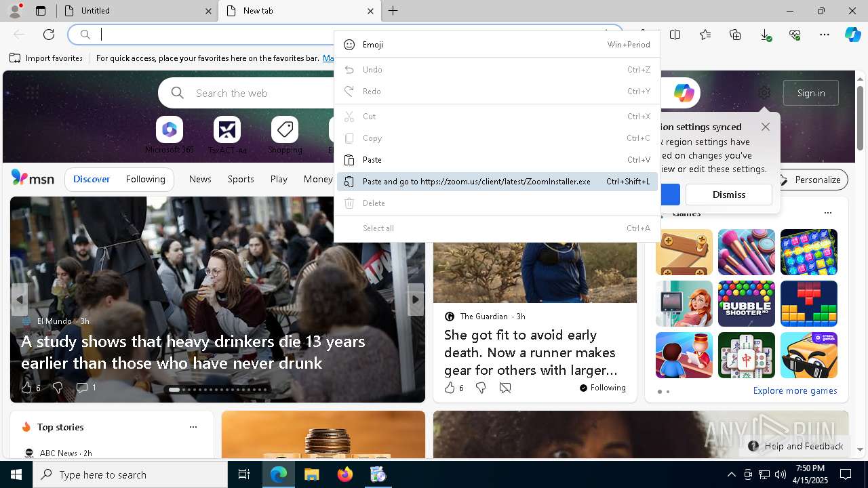Open Help and Feedback

click(x=795, y=446)
